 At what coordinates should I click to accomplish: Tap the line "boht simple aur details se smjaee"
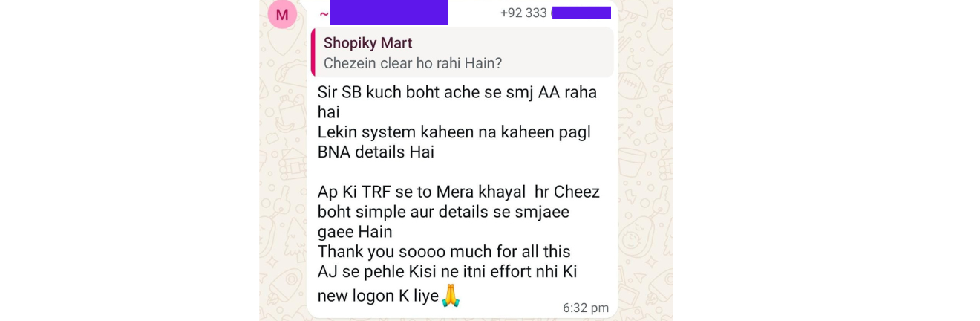coord(443,212)
